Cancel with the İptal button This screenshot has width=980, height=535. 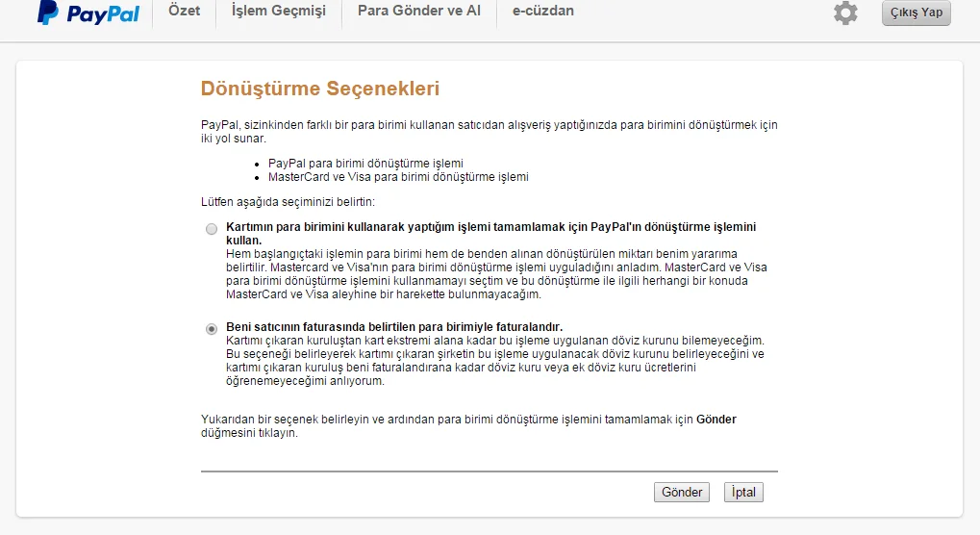pyautogui.click(x=743, y=492)
